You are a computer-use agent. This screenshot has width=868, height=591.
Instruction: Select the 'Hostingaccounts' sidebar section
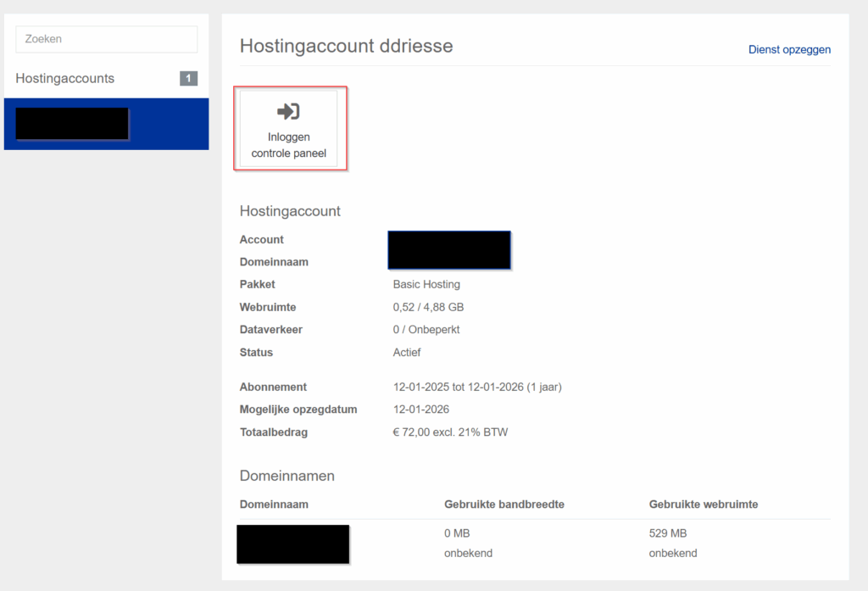click(64, 78)
